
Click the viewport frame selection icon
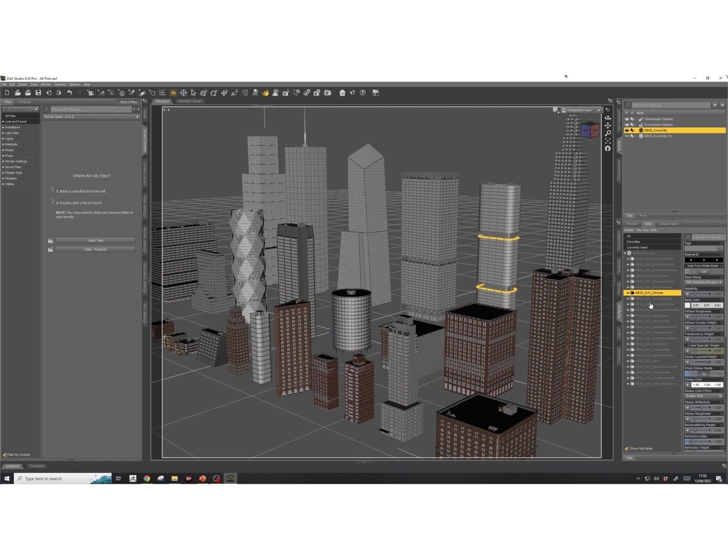pos(608,141)
